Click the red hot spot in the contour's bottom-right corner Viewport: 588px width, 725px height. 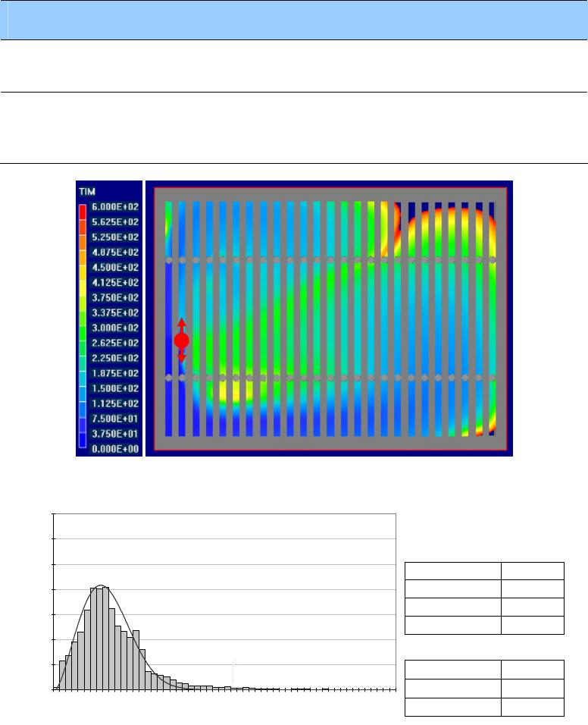tap(480, 432)
